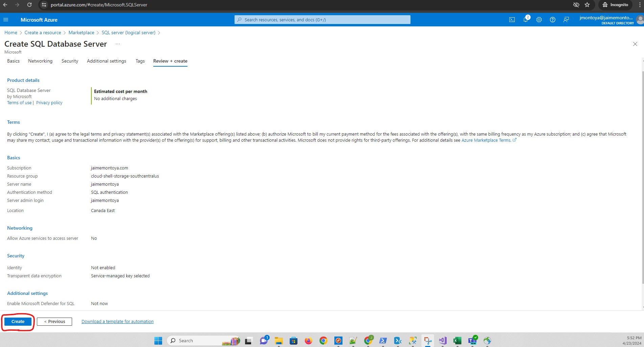The height and width of the screenshot is (347, 644).
Task: Close the Create SQL Database Server blade
Action: 635,44
